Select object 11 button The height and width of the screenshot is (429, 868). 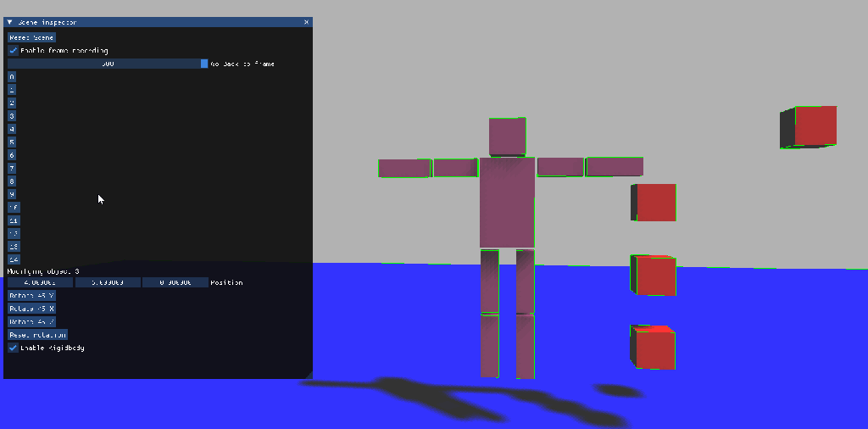(x=14, y=220)
